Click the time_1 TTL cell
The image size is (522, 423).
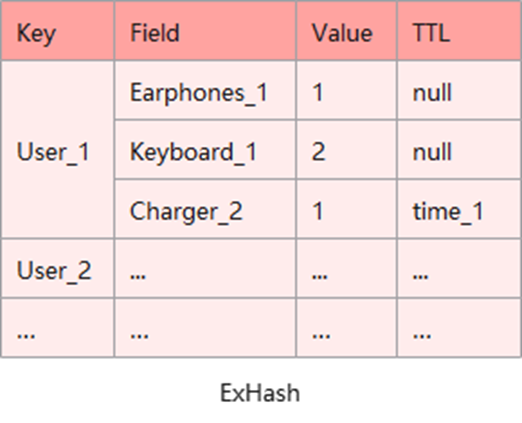pos(459,209)
